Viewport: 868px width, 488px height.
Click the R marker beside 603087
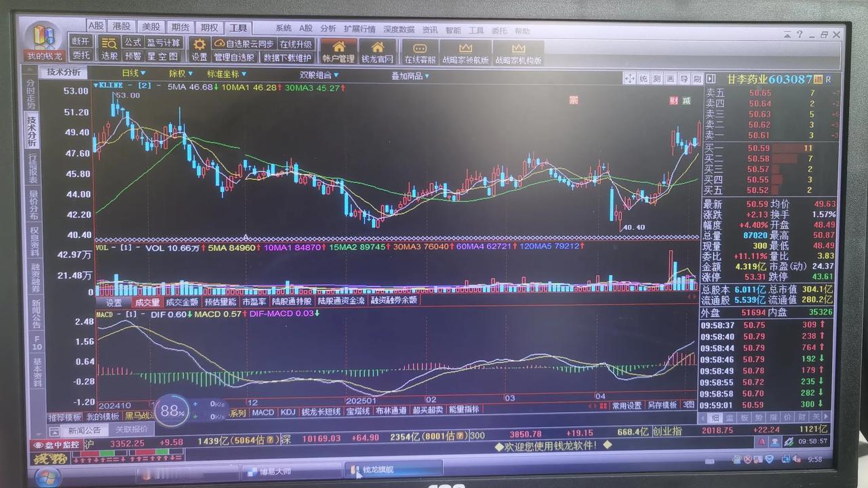point(829,79)
